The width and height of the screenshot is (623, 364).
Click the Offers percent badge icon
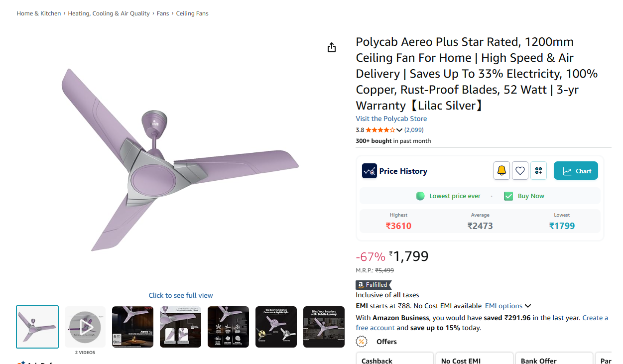tap(362, 342)
